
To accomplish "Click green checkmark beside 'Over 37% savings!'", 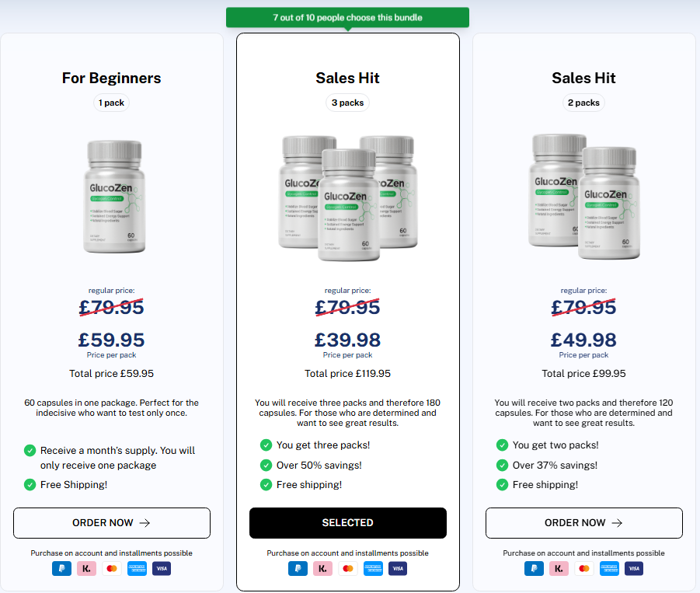I will click(502, 466).
